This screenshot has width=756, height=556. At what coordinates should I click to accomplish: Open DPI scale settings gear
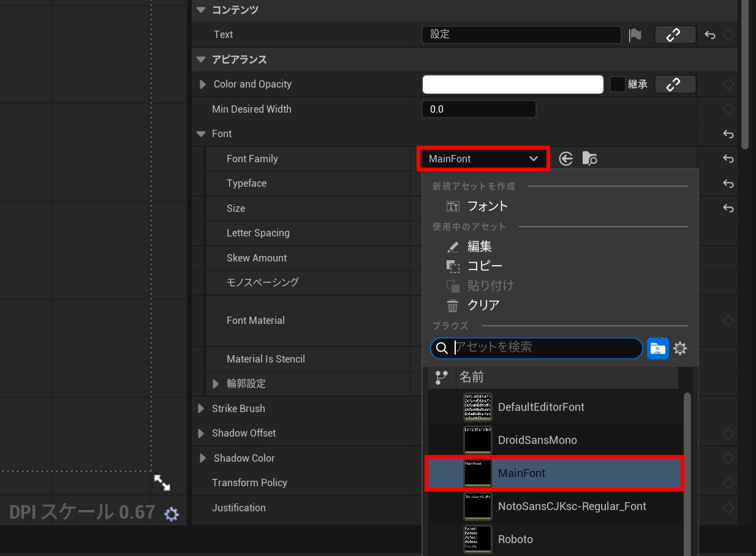pos(172,514)
